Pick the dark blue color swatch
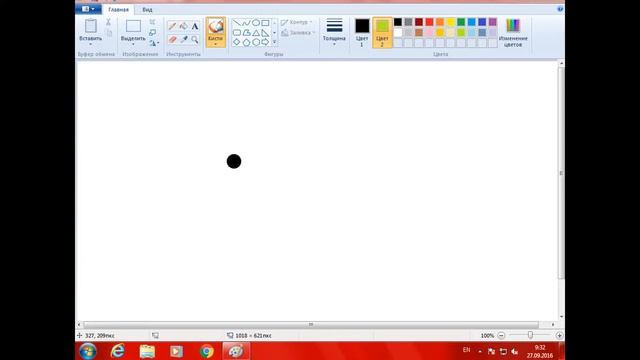The image size is (640, 360). click(482, 22)
